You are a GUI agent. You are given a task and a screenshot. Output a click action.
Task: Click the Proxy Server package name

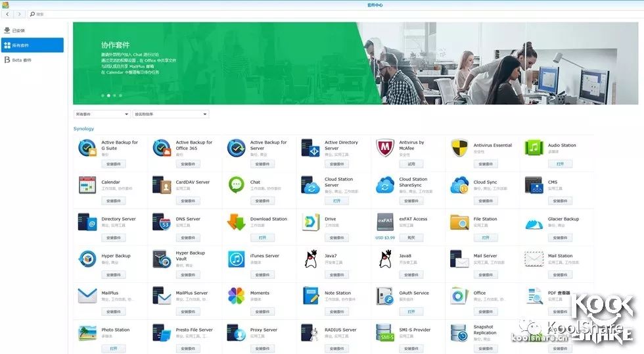[264, 330]
